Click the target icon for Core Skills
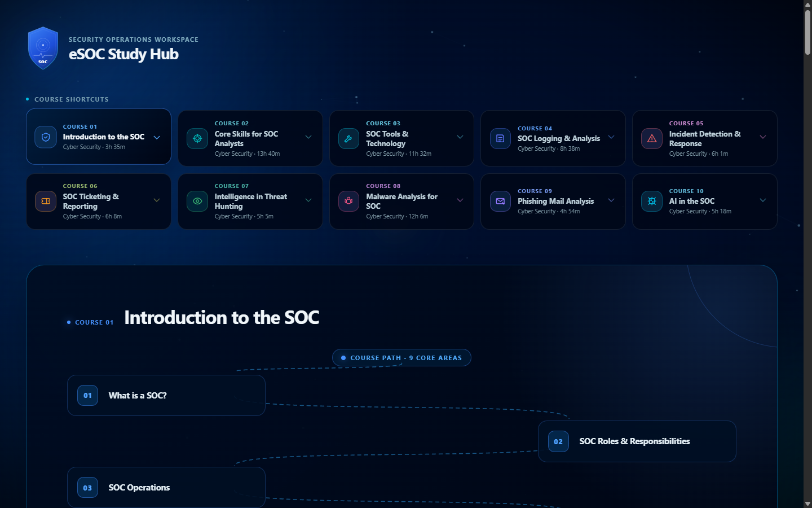Image resolution: width=812 pixels, height=508 pixels. [197, 138]
